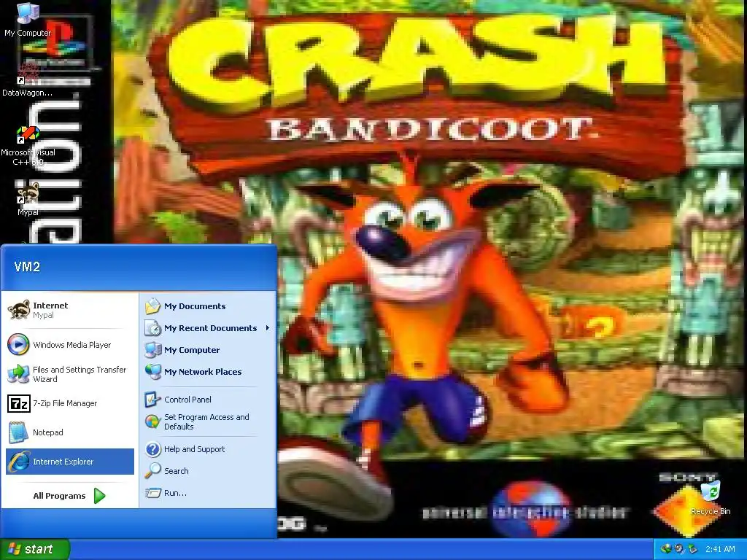Click the network connection tray icon
Screen dimensions: 747x560
(x=666, y=549)
